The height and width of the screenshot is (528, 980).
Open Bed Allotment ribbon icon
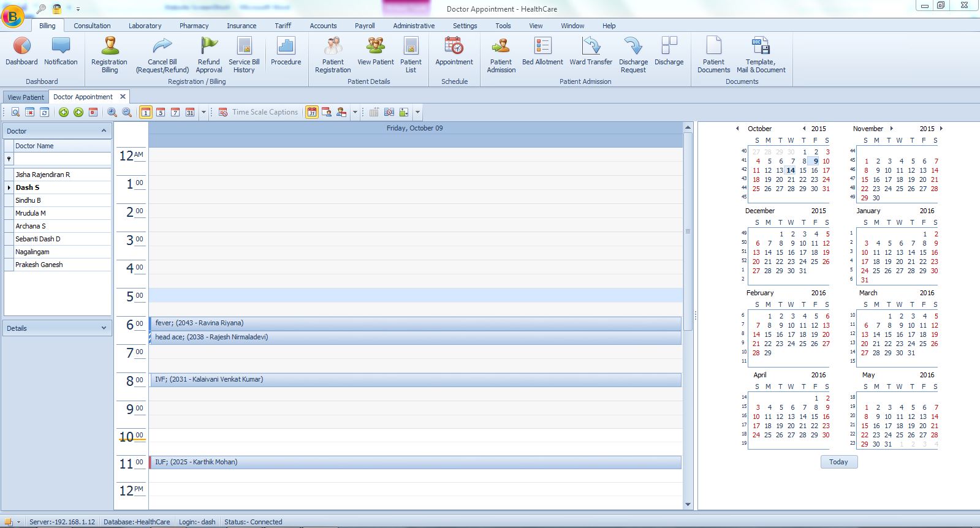coord(542,51)
